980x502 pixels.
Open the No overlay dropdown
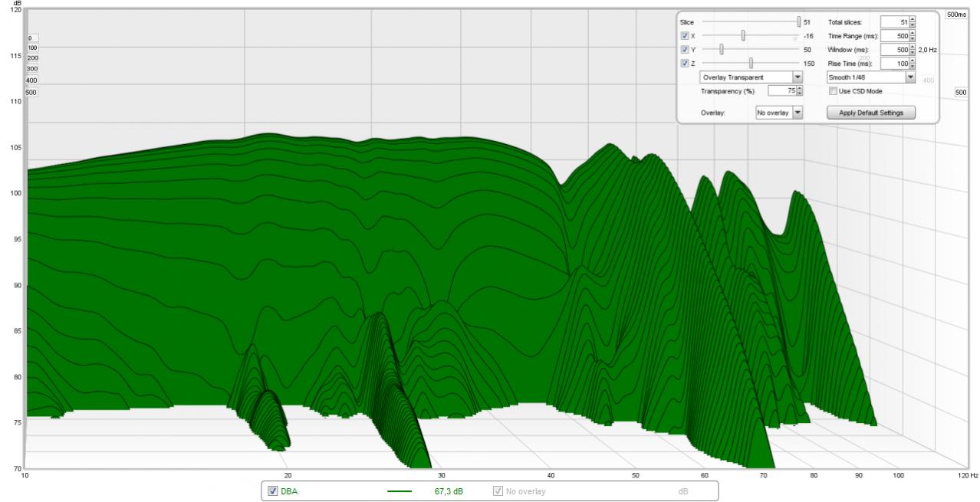[797, 113]
